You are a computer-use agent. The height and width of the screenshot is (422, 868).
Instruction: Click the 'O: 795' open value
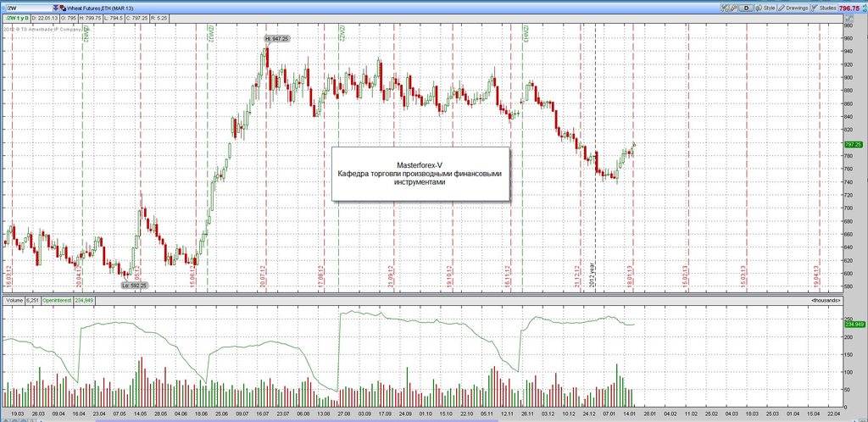click(x=69, y=19)
